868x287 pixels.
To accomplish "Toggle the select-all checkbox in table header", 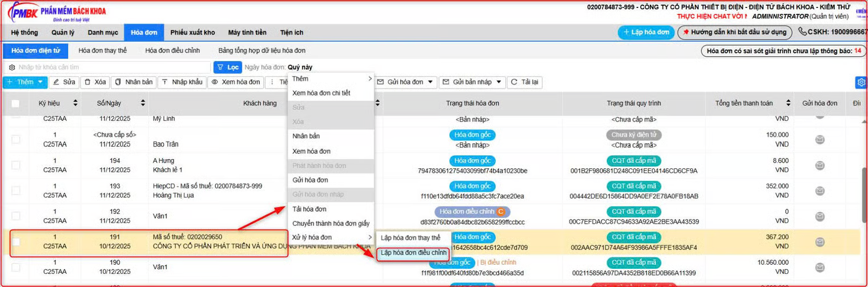I will [15, 103].
